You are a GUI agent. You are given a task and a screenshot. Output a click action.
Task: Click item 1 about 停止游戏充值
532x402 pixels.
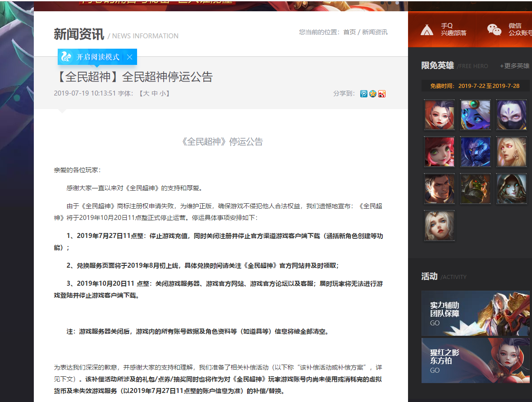click(x=219, y=242)
